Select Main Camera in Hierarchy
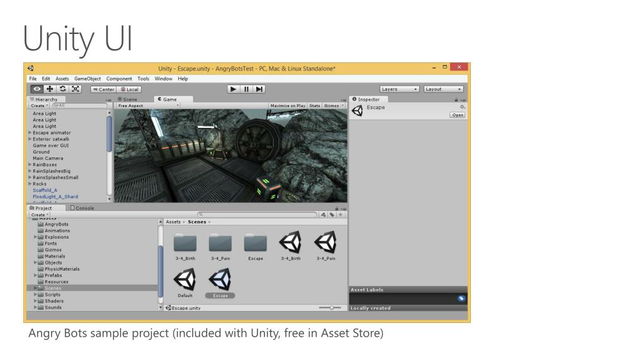The height and width of the screenshot is (362, 644). 48,158
